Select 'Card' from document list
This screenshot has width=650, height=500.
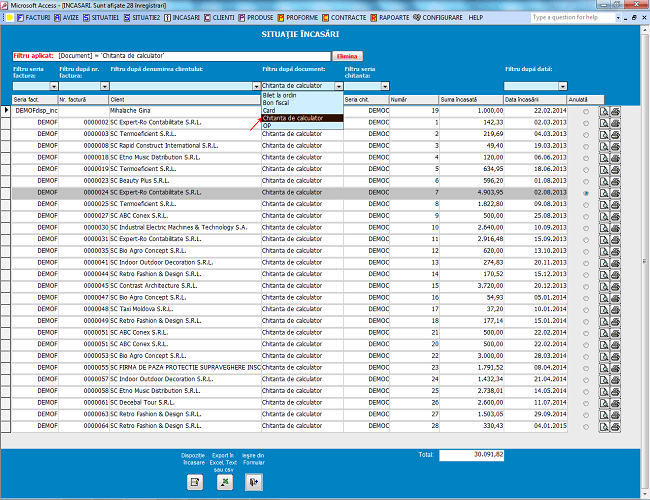[x=302, y=111]
